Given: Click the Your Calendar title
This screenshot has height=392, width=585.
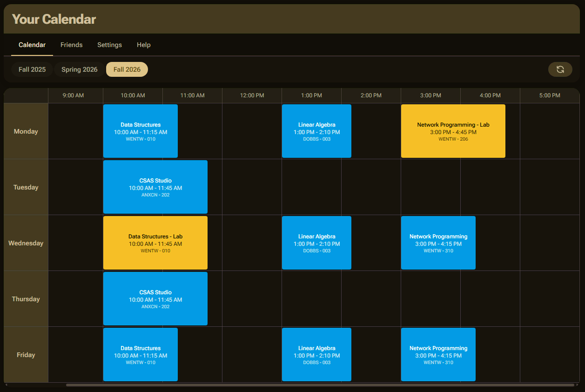Looking at the screenshot, I should (x=54, y=19).
